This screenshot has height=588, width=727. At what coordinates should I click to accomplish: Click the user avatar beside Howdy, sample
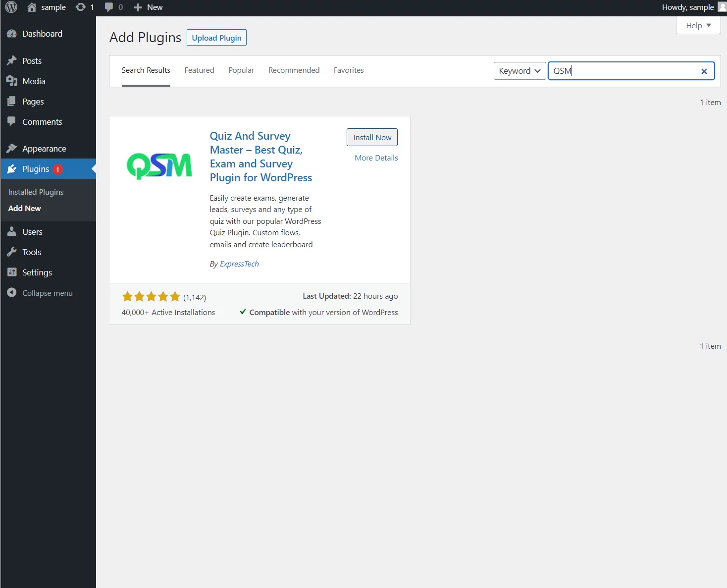tap(722, 7)
